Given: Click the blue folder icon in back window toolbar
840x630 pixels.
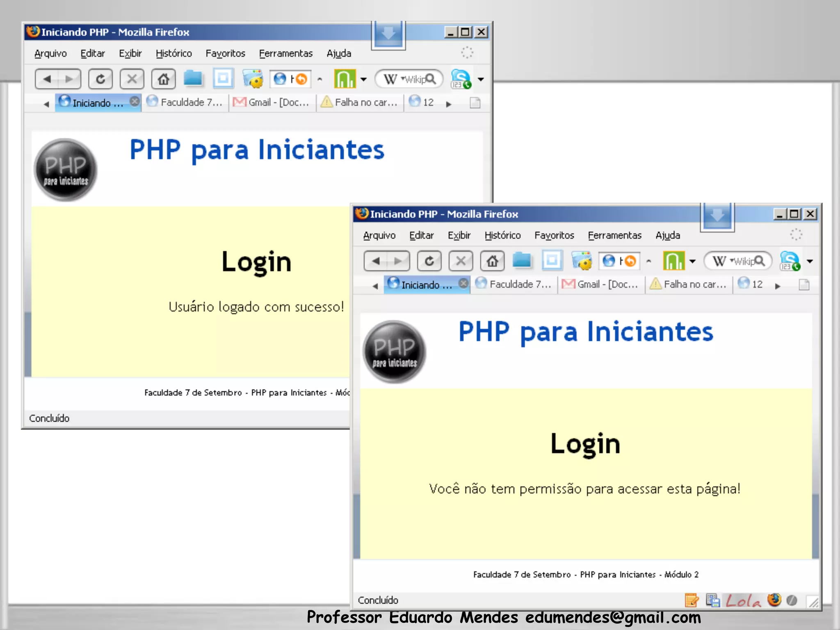Looking at the screenshot, I should click(193, 78).
